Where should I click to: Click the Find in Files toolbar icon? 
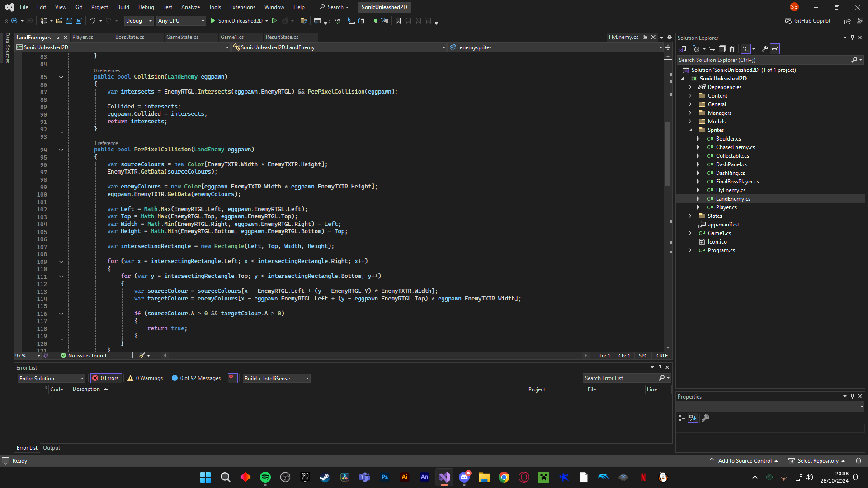click(x=304, y=21)
